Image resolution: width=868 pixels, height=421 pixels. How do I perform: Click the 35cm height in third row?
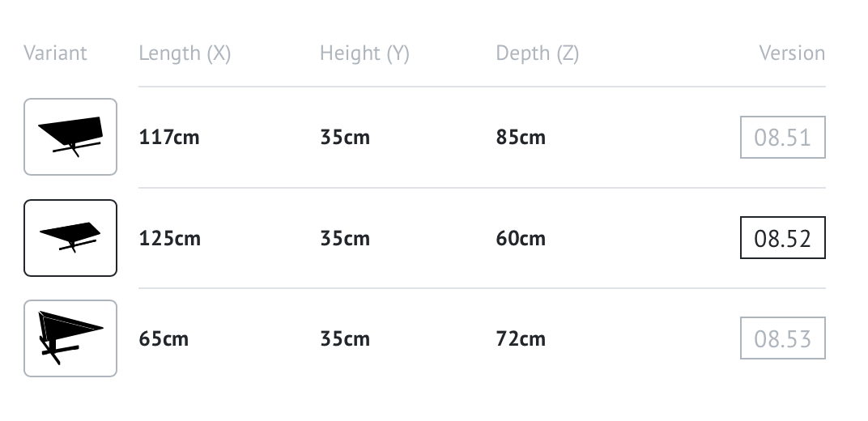[345, 338]
